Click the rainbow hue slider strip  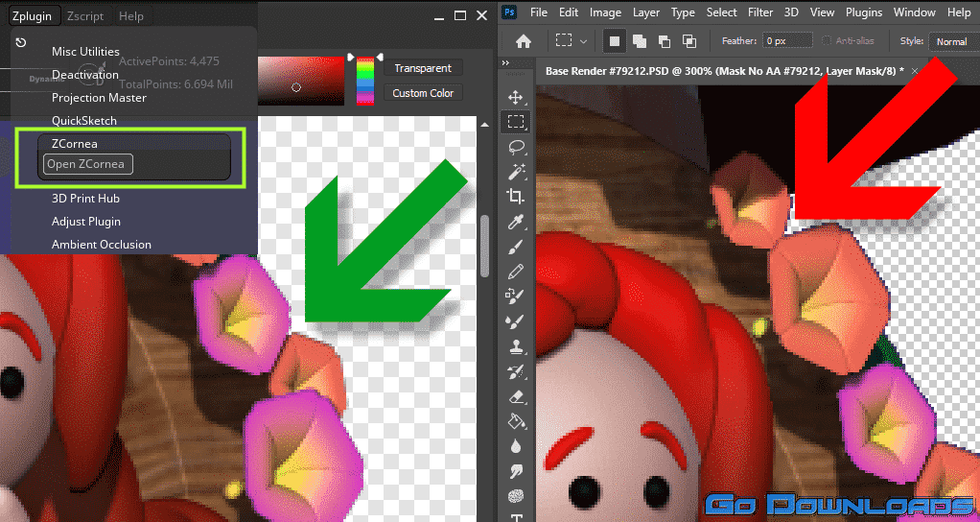[364, 81]
